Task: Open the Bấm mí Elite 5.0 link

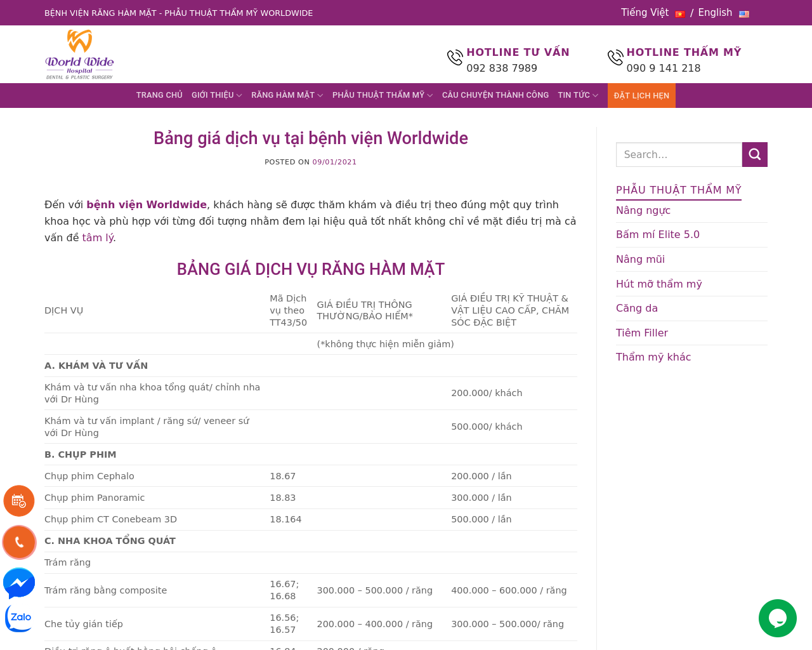Action: (657, 234)
